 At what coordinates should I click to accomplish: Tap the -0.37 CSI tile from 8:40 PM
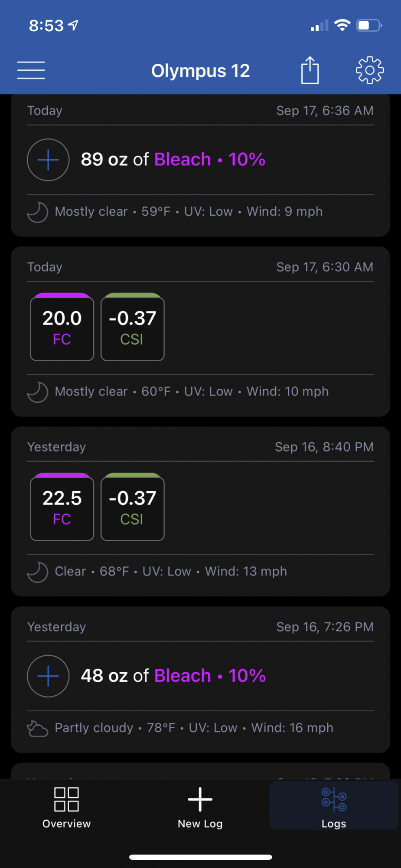[133, 507]
